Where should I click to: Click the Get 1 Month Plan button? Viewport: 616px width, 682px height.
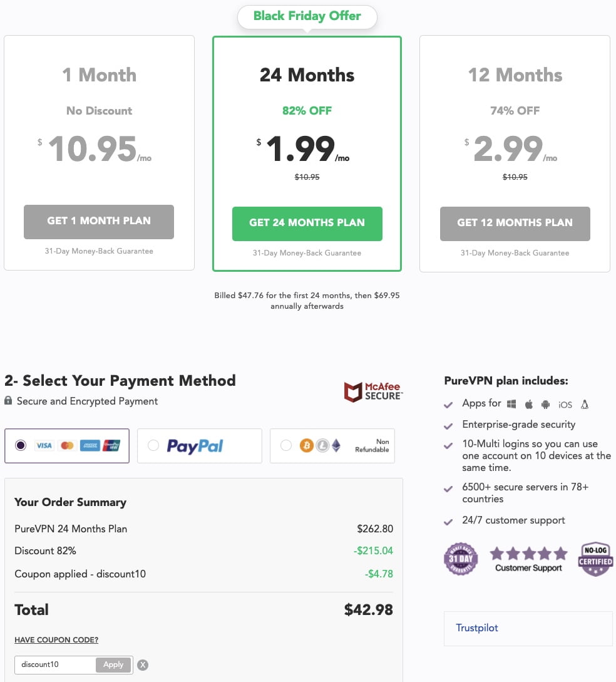point(99,222)
